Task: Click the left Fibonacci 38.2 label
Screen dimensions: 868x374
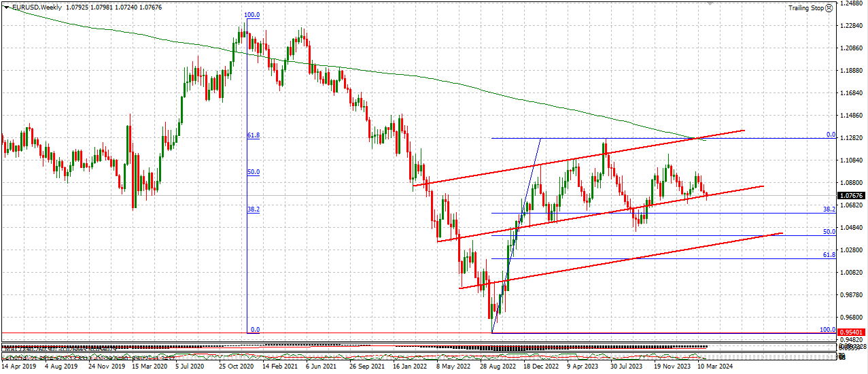Action: click(254, 209)
